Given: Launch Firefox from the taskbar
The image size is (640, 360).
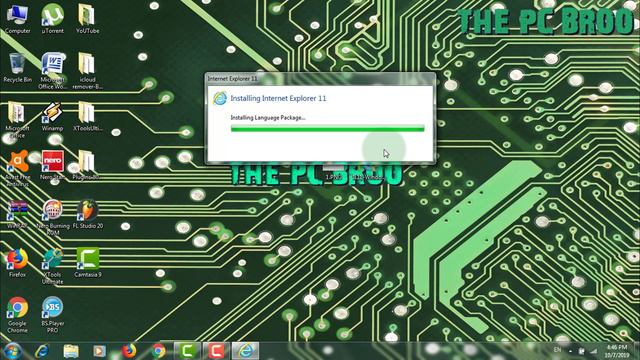Looking at the screenshot, I should [129, 351].
